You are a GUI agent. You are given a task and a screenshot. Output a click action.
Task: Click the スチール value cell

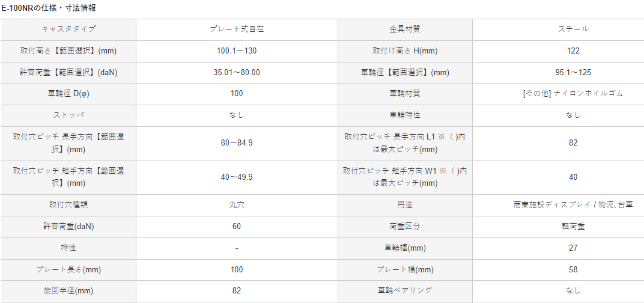tap(573, 29)
